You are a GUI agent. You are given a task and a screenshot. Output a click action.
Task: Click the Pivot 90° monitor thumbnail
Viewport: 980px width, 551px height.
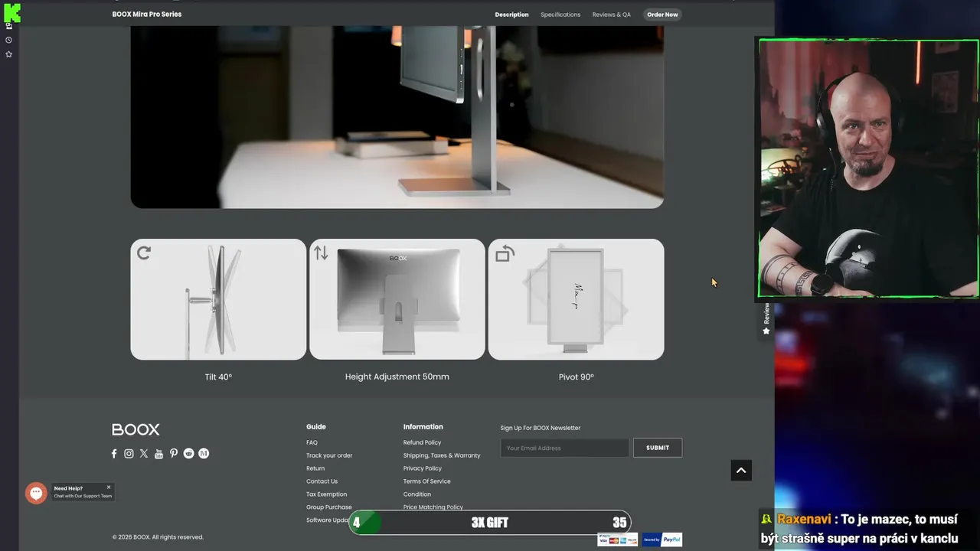pyautogui.click(x=577, y=299)
